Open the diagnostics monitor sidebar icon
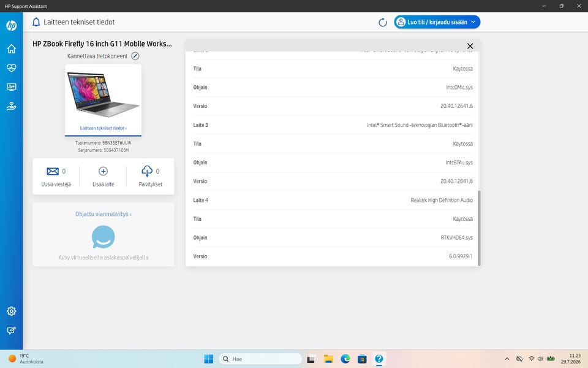588x368 pixels. coord(11,87)
